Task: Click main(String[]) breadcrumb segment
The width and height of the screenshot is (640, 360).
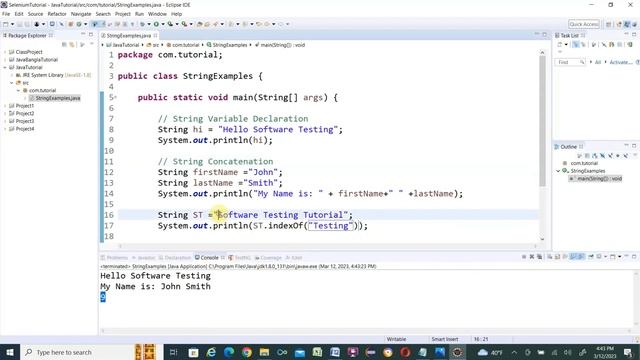Action: (x=280, y=45)
